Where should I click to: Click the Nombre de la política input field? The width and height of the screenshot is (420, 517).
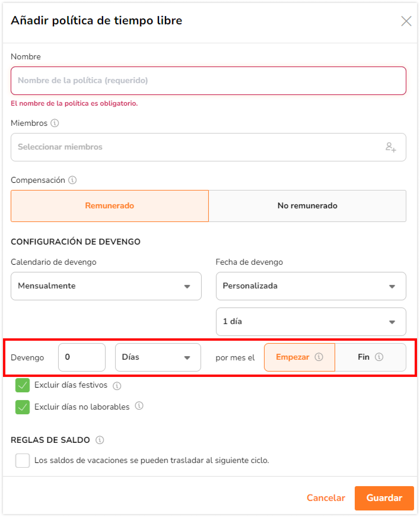tap(209, 81)
